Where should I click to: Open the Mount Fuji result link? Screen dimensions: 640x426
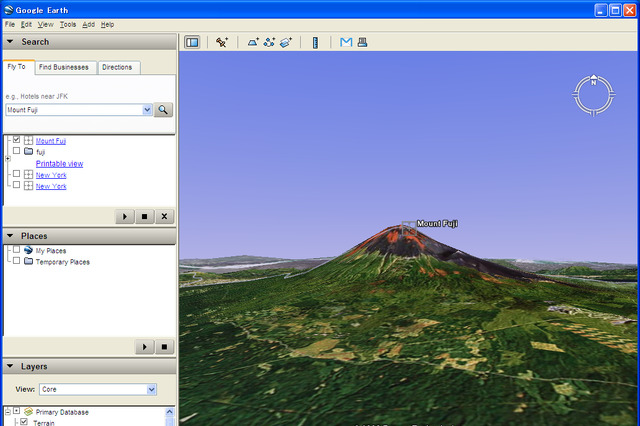tap(51, 141)
